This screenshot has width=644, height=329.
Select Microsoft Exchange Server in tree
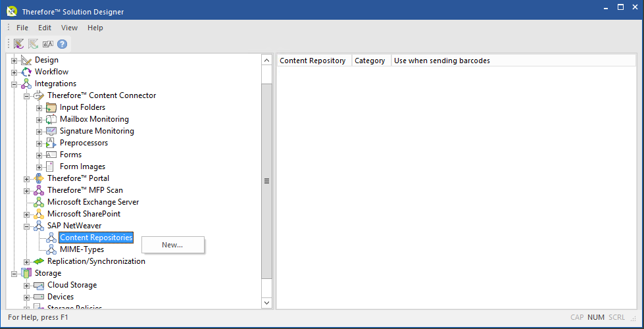tap(93, 202)
